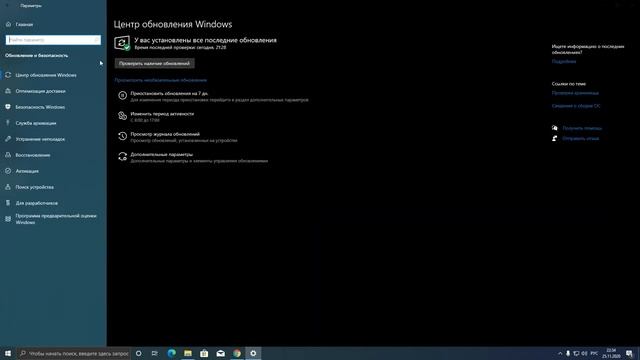Open Сведения о сборке ОС link
The height and width of the screenshot is (360, 640).
coord(576,106)
